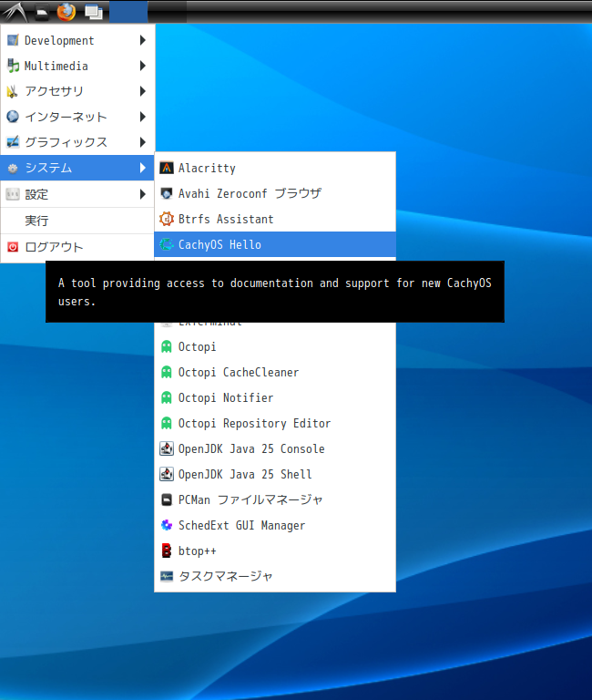This screenshot has width=592, height=700.
Task: Click the インターネット globe icon
Action: [x=13, y=117]
